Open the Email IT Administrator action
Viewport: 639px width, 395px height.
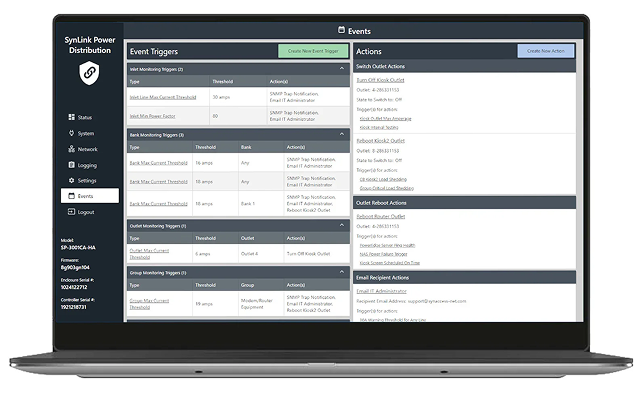[x=381, y=291]
